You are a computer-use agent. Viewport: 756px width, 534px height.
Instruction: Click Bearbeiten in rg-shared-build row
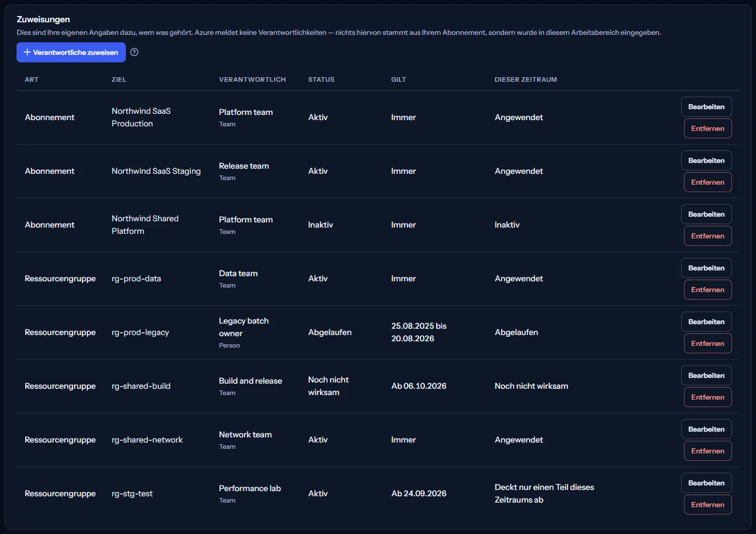tap(706, 376)
